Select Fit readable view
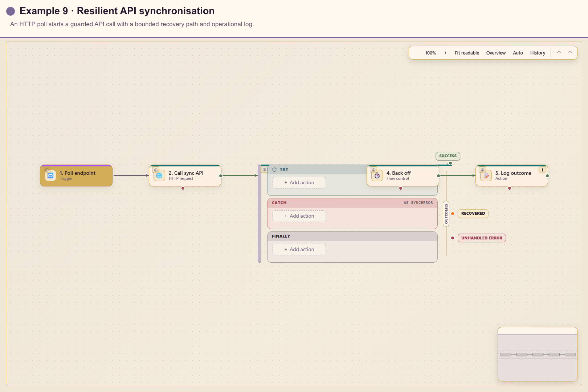The width and height of the screenshot is (588, 392). coord(467,53)
